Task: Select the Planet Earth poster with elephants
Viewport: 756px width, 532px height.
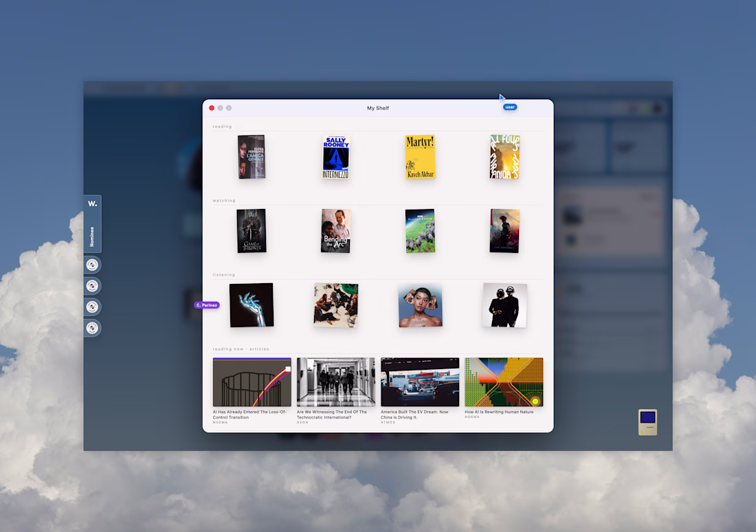Action: pos(420,230)
